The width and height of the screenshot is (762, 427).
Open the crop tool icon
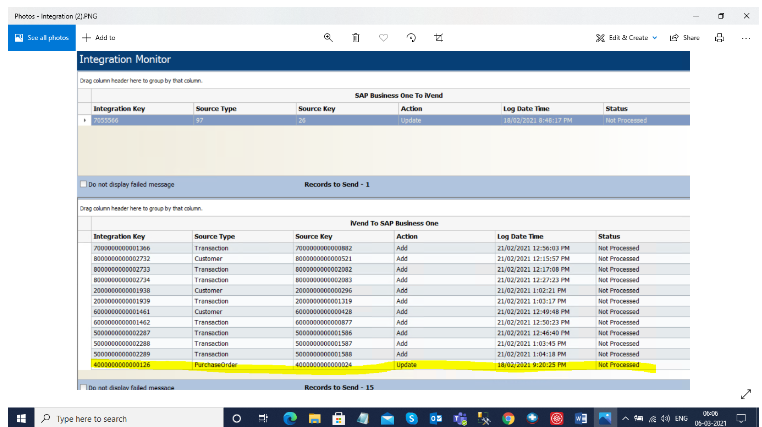click(x=439, y=38)
